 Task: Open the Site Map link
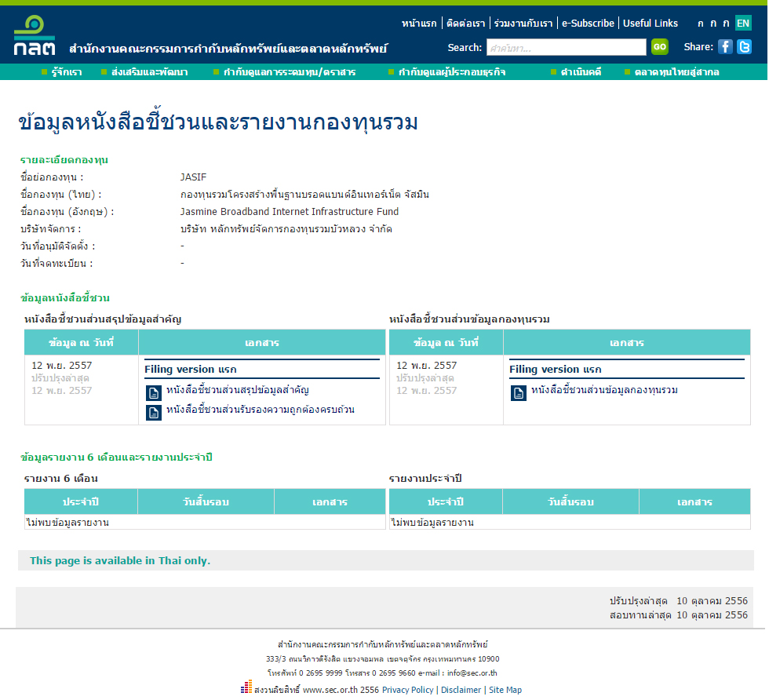click(x=505, y=690)
